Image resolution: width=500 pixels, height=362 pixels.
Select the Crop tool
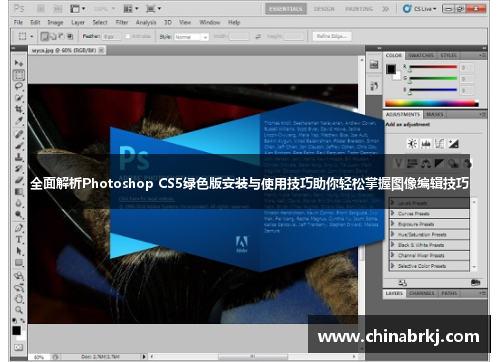point(19,109)
